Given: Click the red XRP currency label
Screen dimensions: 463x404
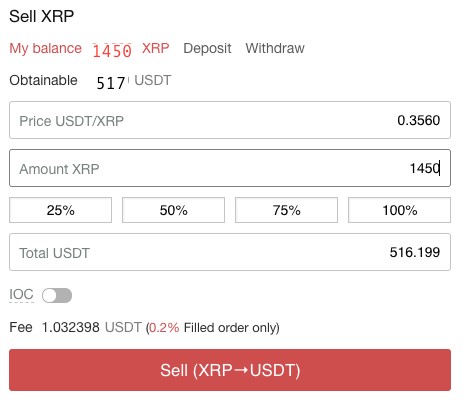Looking at the screenshot, I should click(x=156, y=48).
